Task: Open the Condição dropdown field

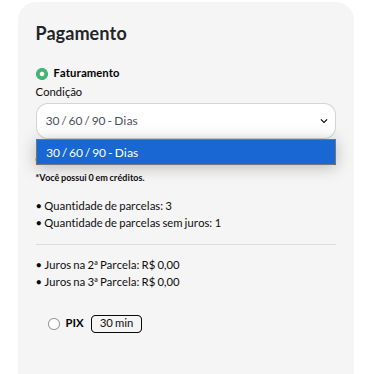Action: [186, 121]
